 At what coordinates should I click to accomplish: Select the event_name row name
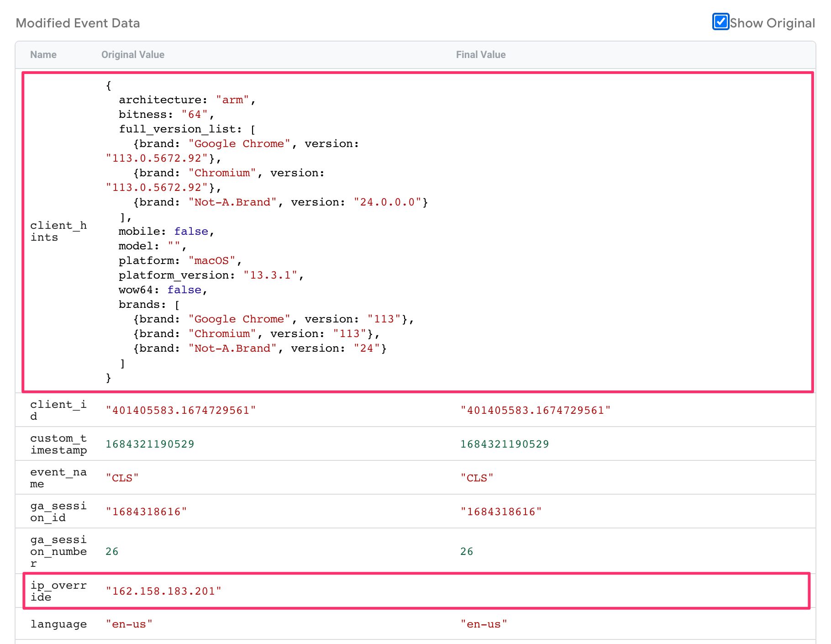[x=58, y=478]
